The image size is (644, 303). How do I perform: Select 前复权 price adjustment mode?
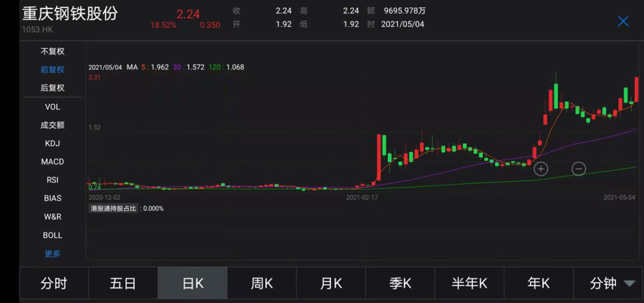[x=52, y=70]
